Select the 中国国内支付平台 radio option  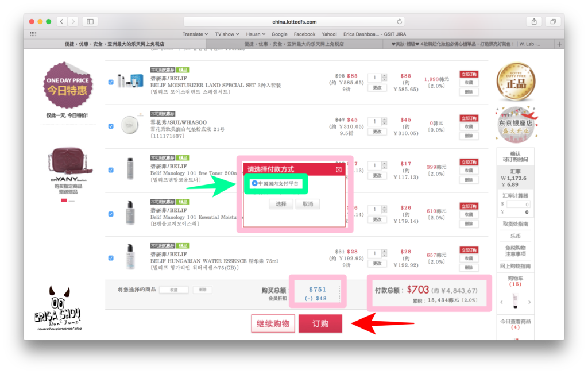click(x=254, y=183)
